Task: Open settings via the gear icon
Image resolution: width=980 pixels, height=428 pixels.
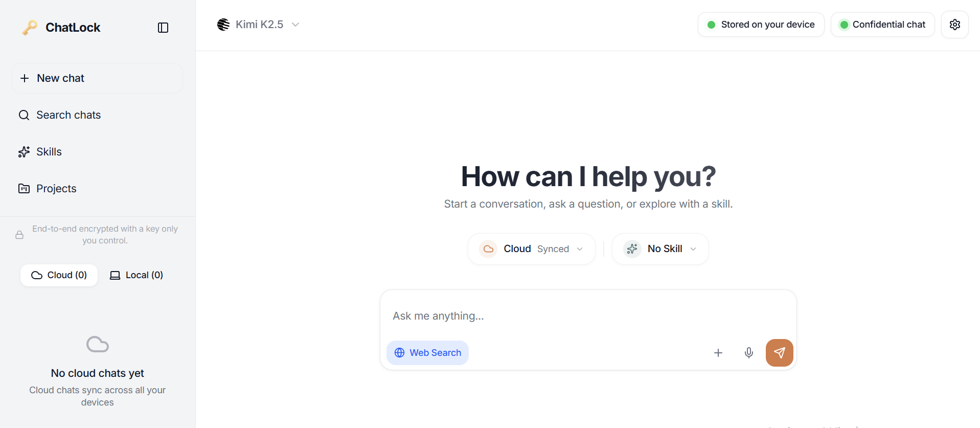Action: coord(954,25)
